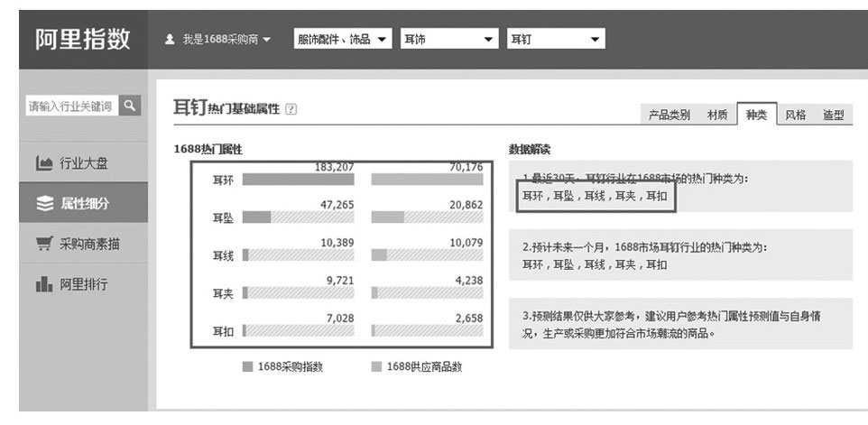
Task: Open the 耳钉 product dropdown
Action: tap(556, 40)
